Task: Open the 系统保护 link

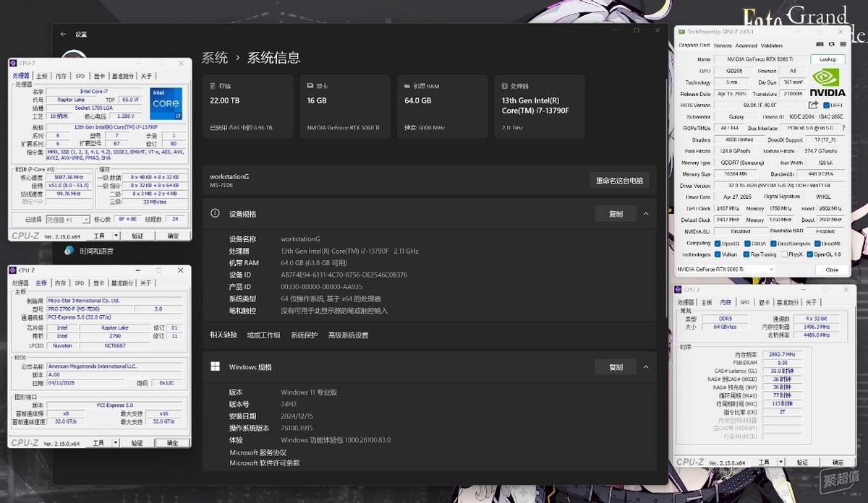Action: pyautogui.click(x=304, y=335)
